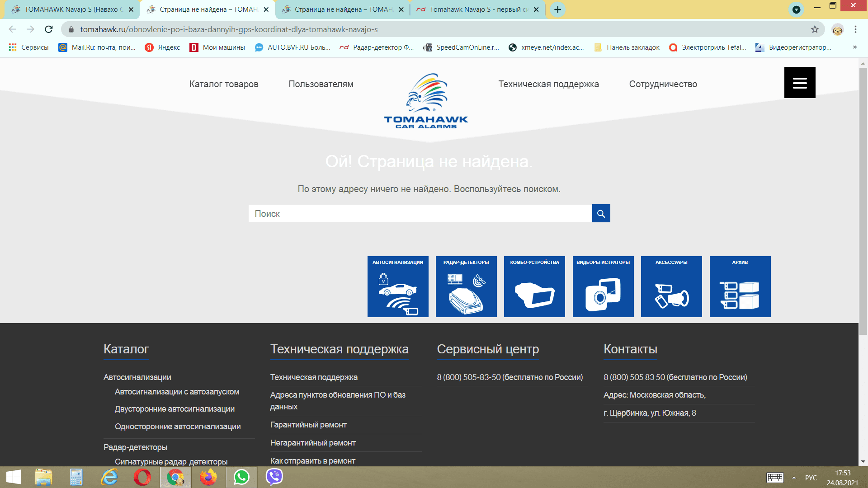Open the Каталог товаров menu item
868x488 pixels.
pos(224,84)
